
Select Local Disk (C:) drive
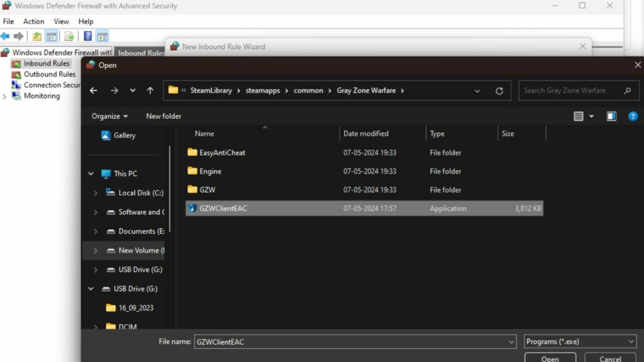coord(135,192)
